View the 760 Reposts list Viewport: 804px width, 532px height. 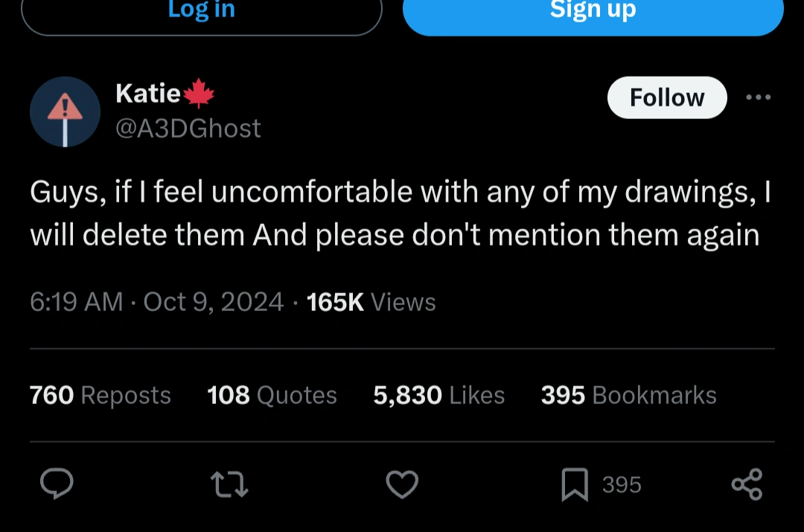coord(100,395)
